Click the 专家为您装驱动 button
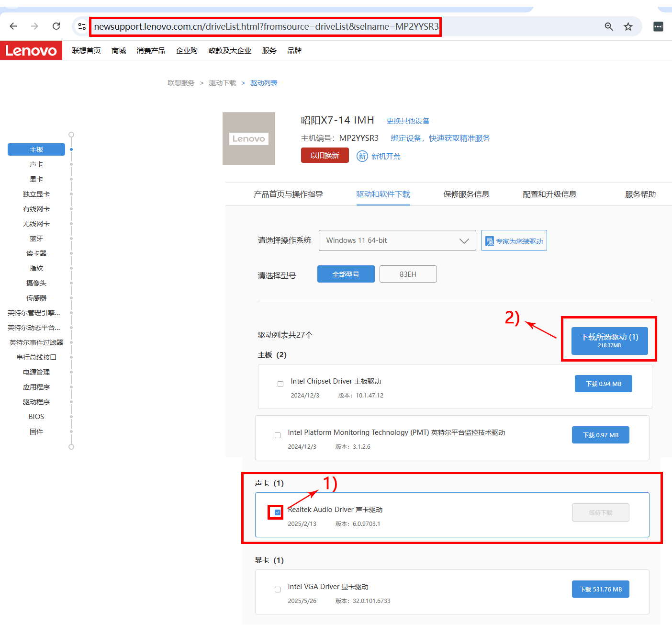 [514, 240]
